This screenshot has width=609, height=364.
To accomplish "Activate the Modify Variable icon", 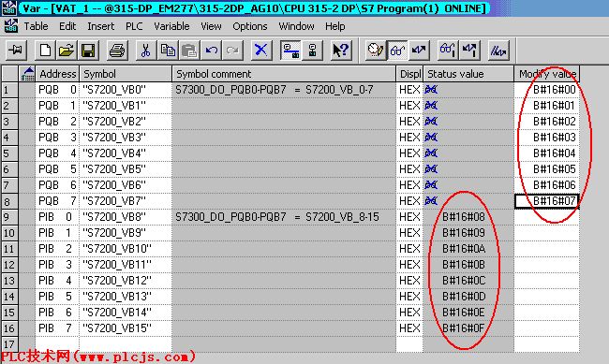I will [419, 50].
